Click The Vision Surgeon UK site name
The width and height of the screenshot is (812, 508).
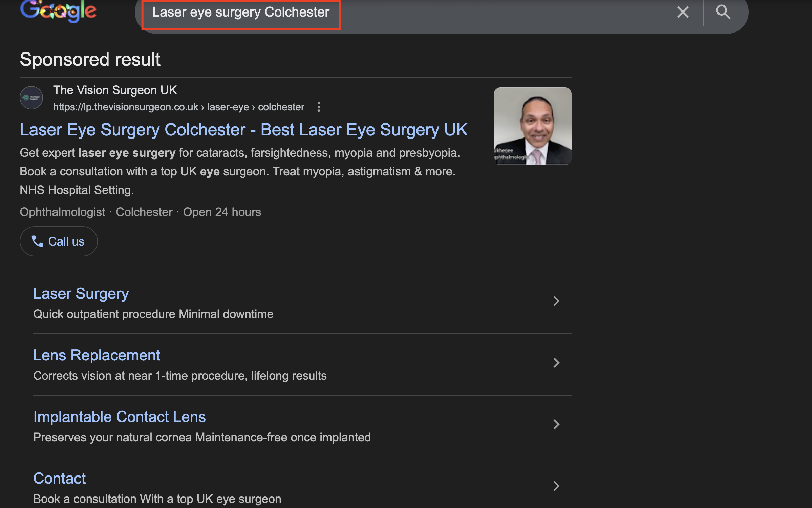(115, 90)
